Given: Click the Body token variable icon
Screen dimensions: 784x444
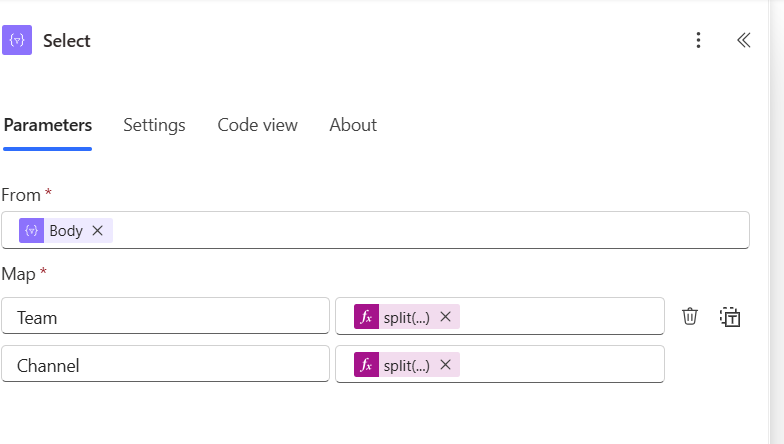Looking at the screenshot, I should [32, 231].
